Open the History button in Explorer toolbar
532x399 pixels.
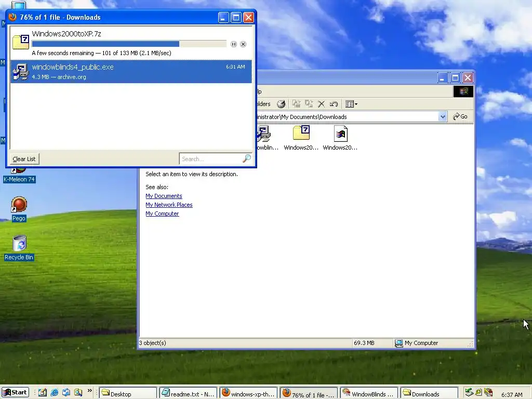[281, 104]
